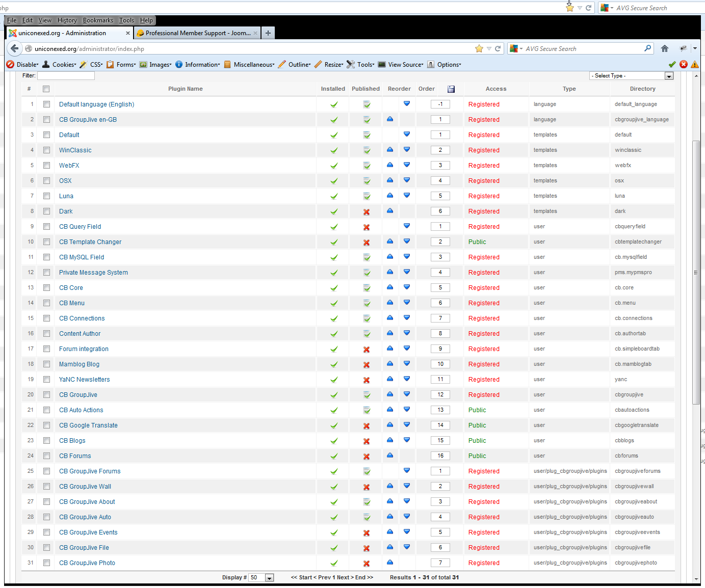705x588 pixels.
Task: Expand the Options developer toolbar menu
Action: (444, 65)
